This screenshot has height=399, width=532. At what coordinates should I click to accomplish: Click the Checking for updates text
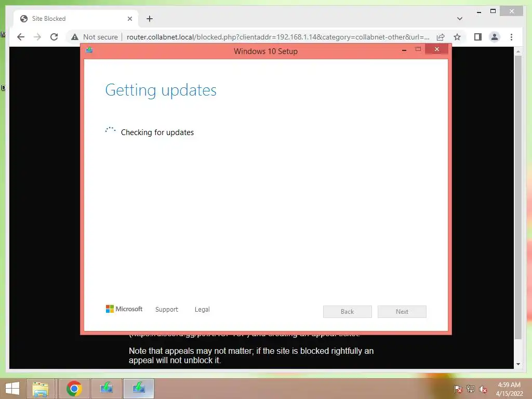[x=157, y=132]
